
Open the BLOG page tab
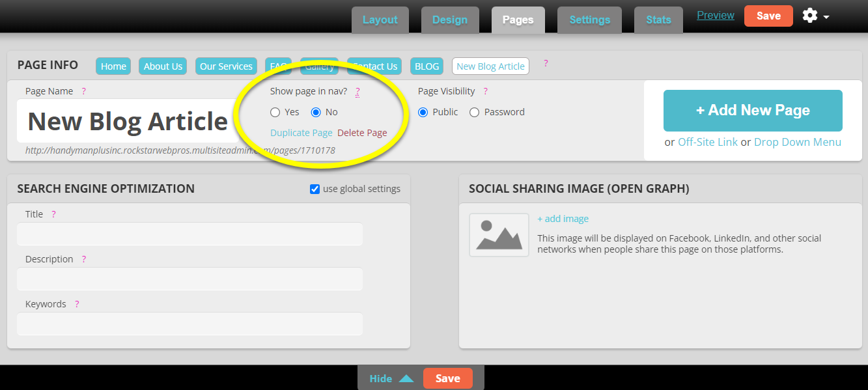[x=427, y=66]
